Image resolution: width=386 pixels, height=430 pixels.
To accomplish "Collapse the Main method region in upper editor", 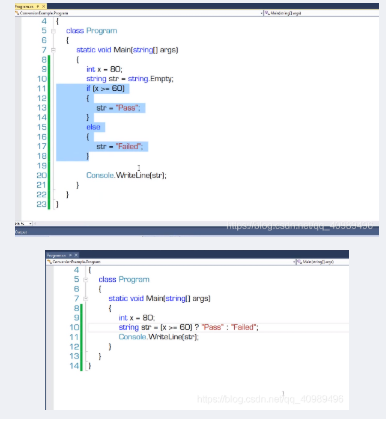I will (x=53, y=50).
